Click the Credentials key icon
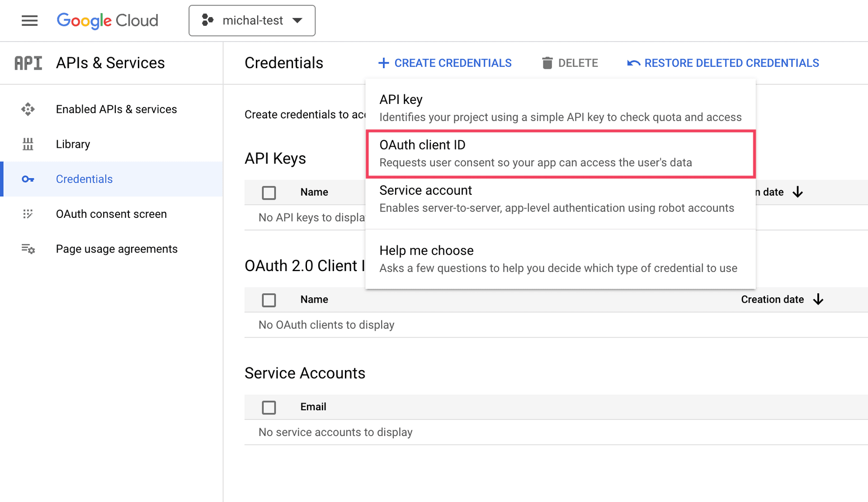This screenshot has width=868, height=502. tap(28, 179)
